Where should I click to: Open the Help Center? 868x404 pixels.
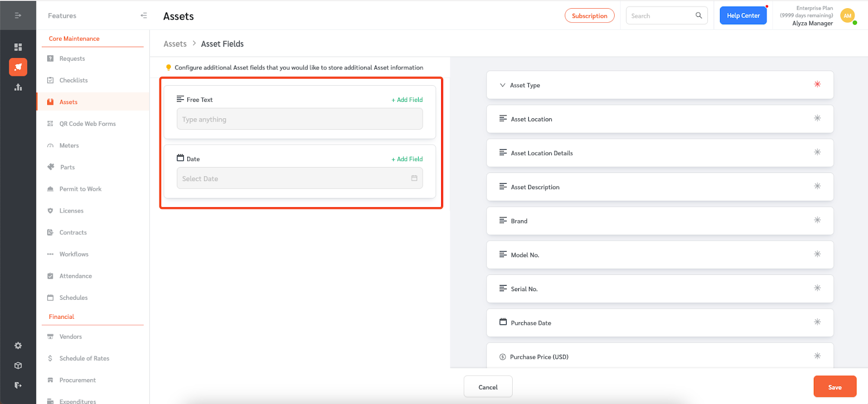743,15
